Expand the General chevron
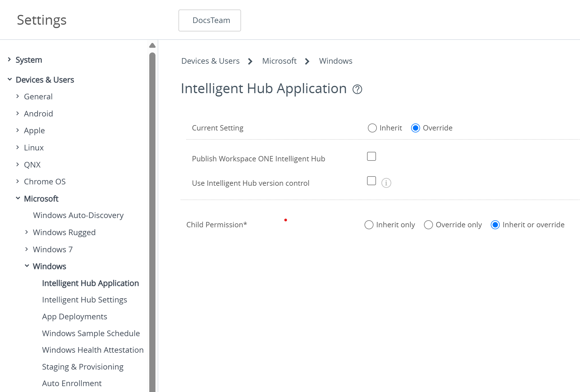 coord(18,96)
